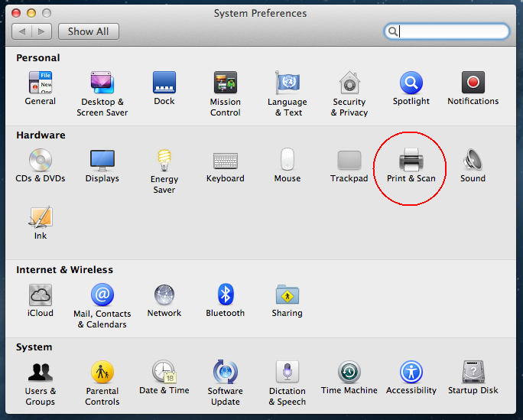Screen dimensions: 523x420
Task: Click the Spotlight preferences icon
Action: click(x=411, y=83)
